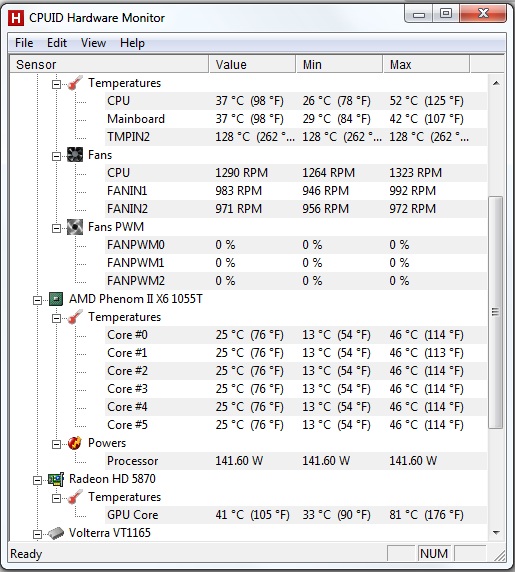Click the Volterra VT1165 chip icon
Image resolution: width=515 pixels, height=572 pixels.
56,533
